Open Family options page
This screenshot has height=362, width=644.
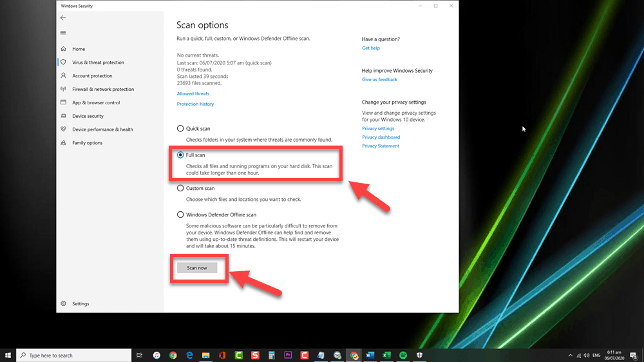pyautogui.click(x=88, y=143)
